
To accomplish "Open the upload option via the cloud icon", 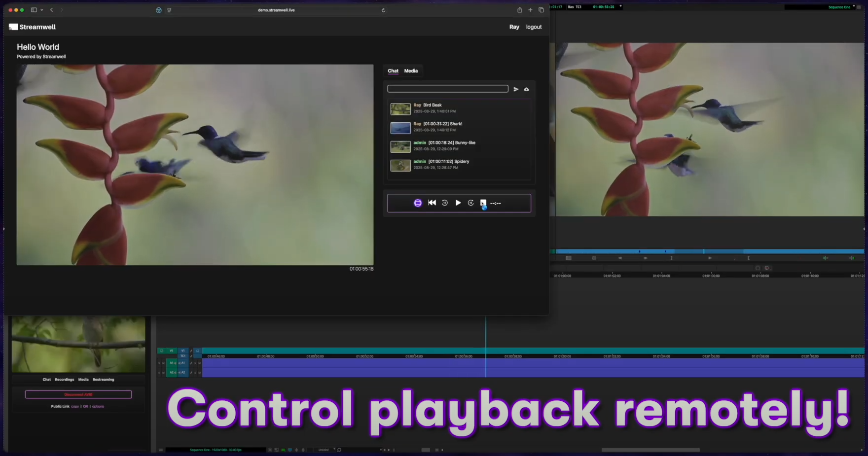I will click(x=526, y=89).
